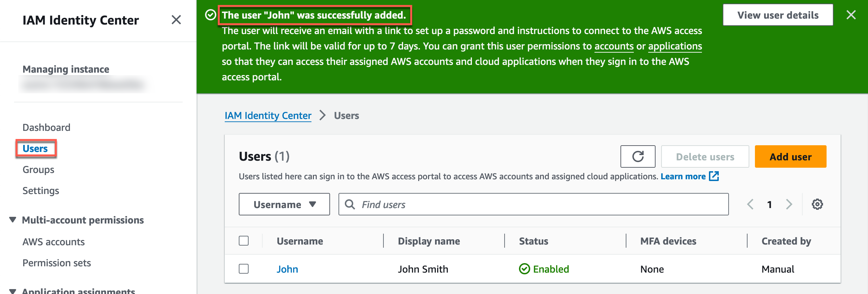Open AWS accounts in the sidebar
The width and height of the screenshot is (868, 294).
53,242
